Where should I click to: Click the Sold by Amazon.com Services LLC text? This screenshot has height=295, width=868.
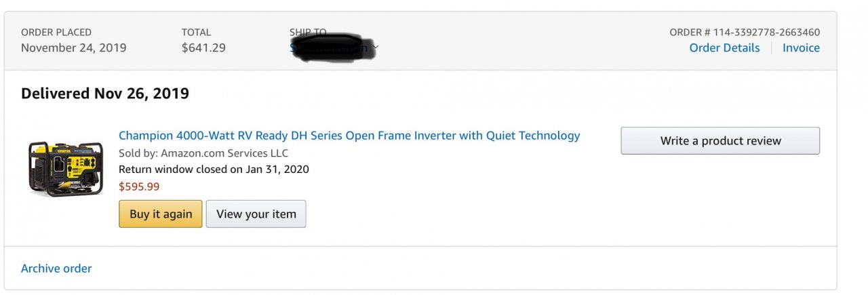[203, 153]
